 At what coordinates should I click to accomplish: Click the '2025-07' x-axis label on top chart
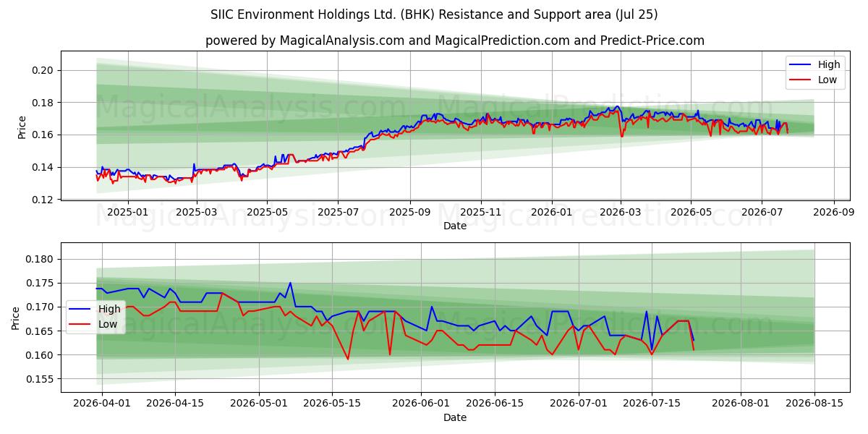click(x=338, y=213)
